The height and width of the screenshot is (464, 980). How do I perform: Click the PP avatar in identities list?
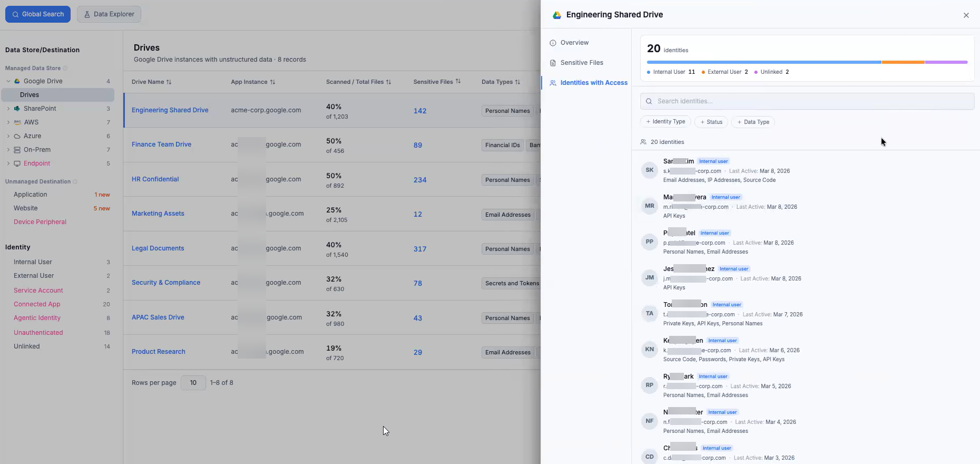click(x=649, y=242)
